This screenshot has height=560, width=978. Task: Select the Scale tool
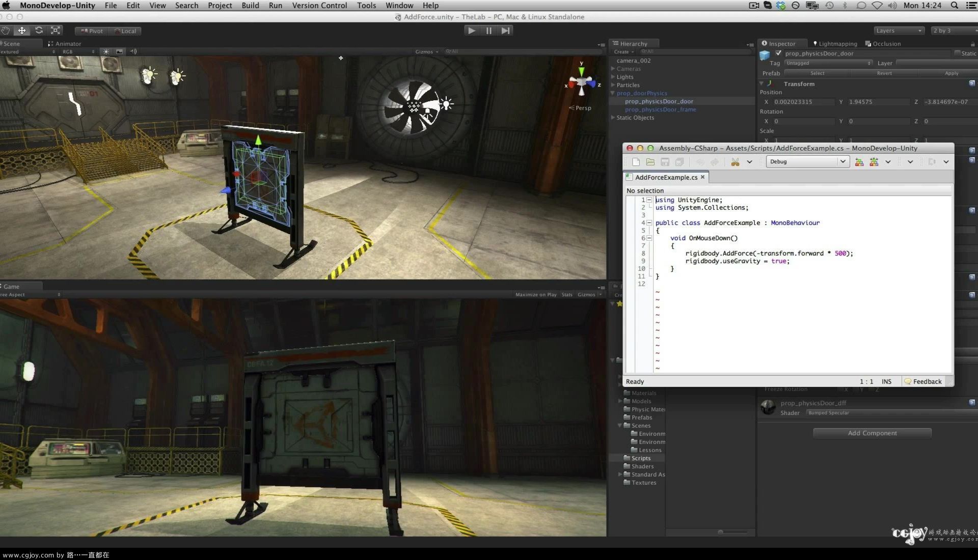tap(55, 31)
